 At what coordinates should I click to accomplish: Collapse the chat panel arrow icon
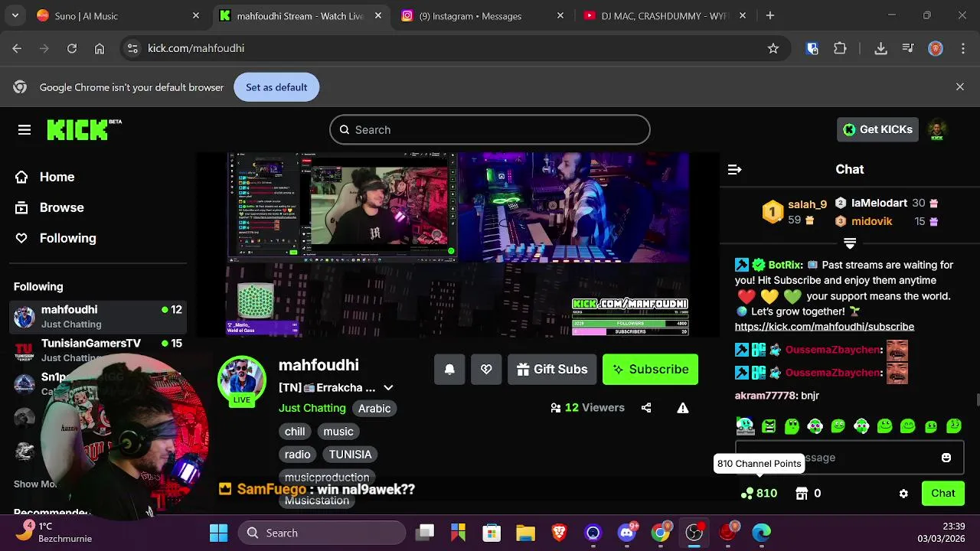pos(734,169)
